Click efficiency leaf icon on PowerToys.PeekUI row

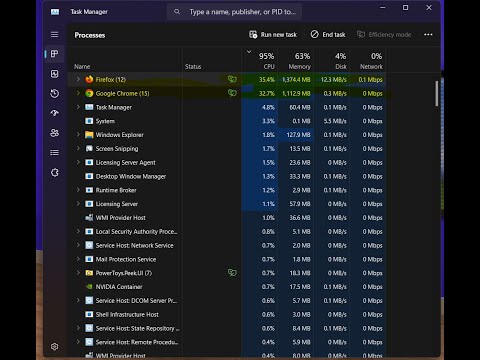(x=232, y=273)
